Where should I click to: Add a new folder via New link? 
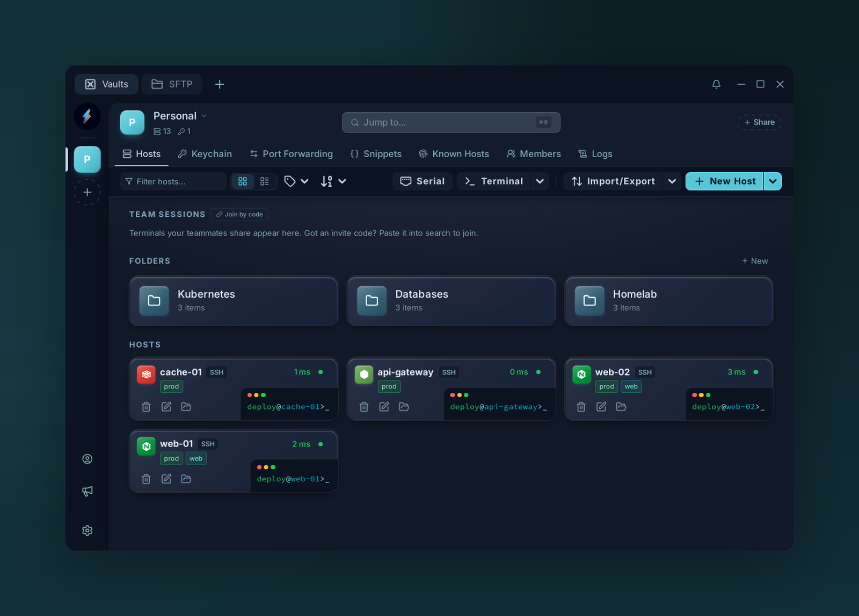(755, 261)
